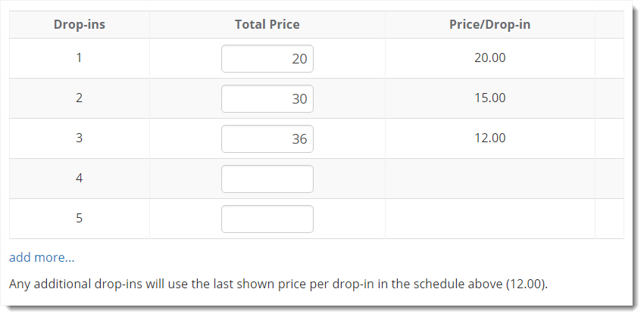
Task: Click the Price/Drop-in column header
Action: click(x=490, y=25)
